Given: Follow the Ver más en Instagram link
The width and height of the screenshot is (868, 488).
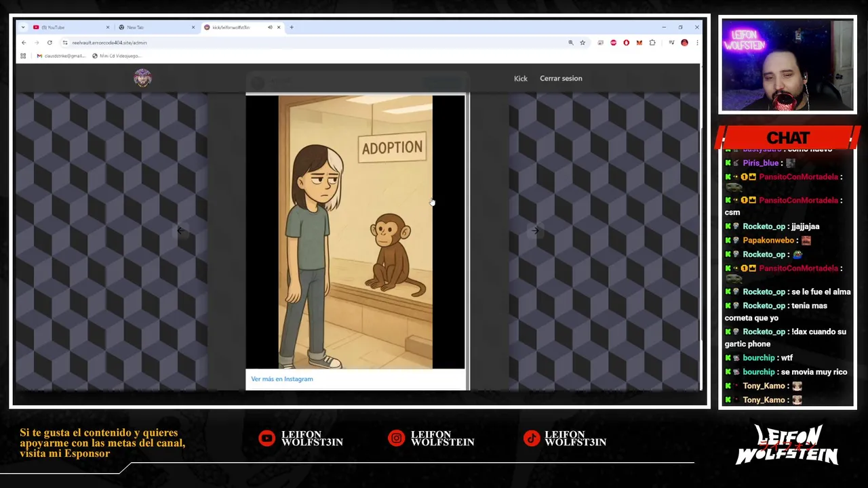Looking at the screenshot, I should pyautogui.click(x=282, y=379).
